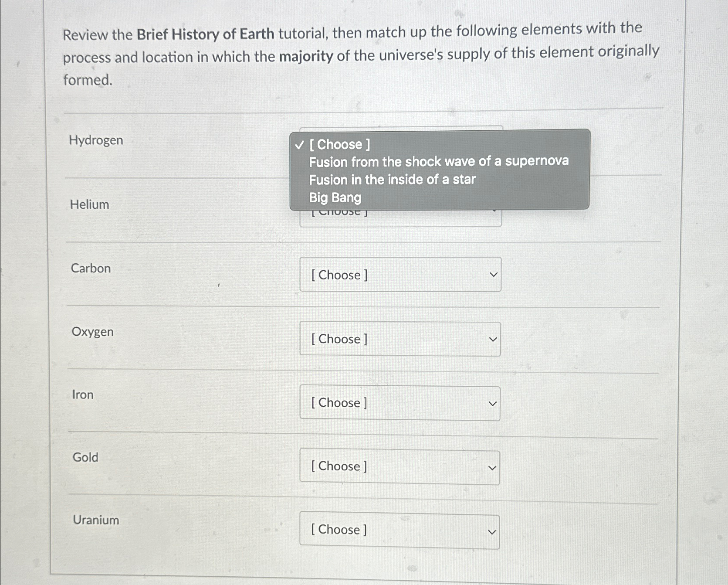Click the "Uranium" row label
This screenshot has height=585, width=728.
pos(96,520)
